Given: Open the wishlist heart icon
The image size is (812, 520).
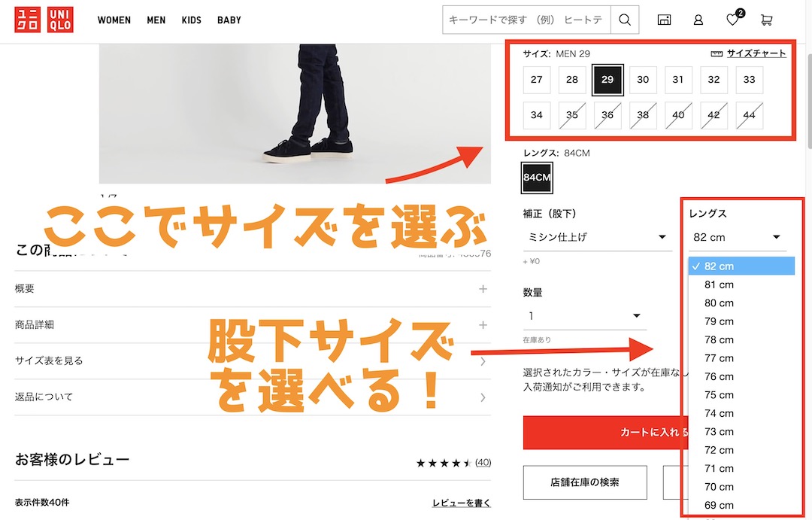Looking at the screenshot, I should pyautogui.click(x=732, y=20).
